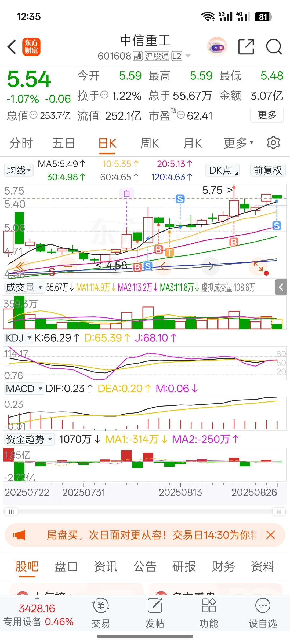Open the 资料 tab
290x644 pixels.
point(263,566)
